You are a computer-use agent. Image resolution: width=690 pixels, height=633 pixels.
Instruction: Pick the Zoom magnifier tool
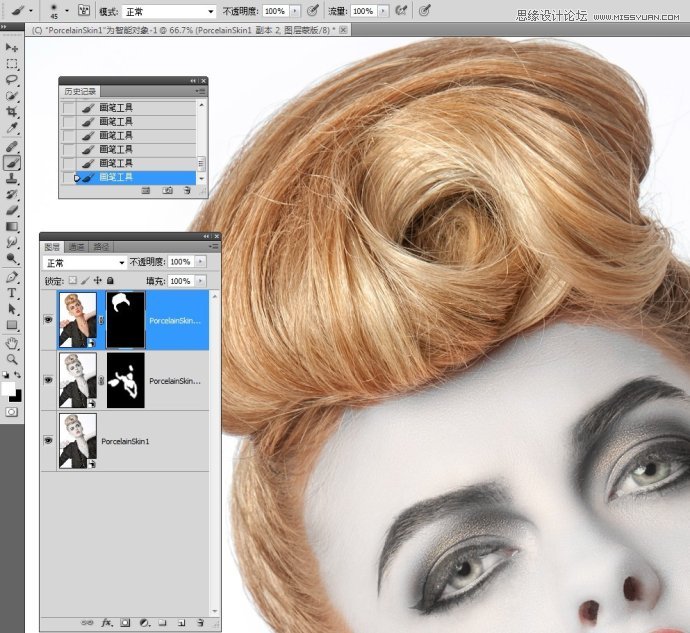pos(12,358)
